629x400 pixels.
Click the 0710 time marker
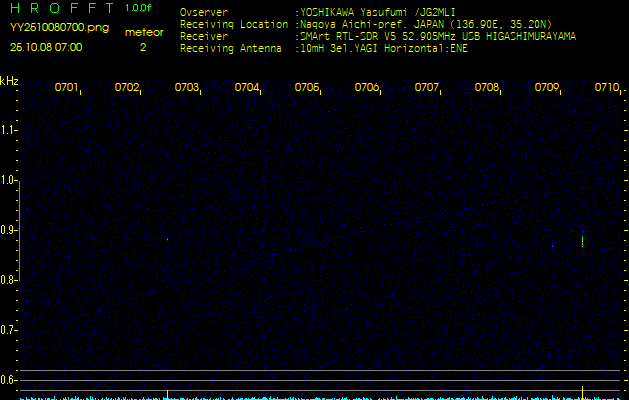pyautogui.click(x=607, y=87)
